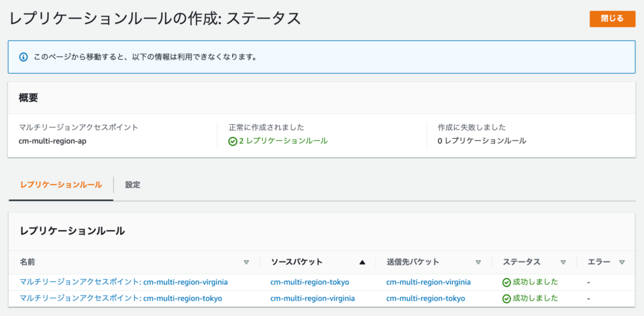The height and width of the screenshot is (316, 644).
Task: Click the 閉じる button
Action: tap(612, 19)
